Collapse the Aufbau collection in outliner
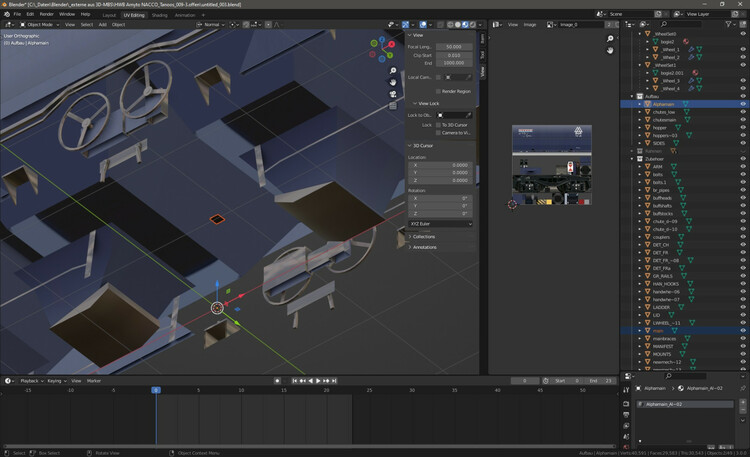The width and height of the screenshot is (750, 457). coord(632,96)
